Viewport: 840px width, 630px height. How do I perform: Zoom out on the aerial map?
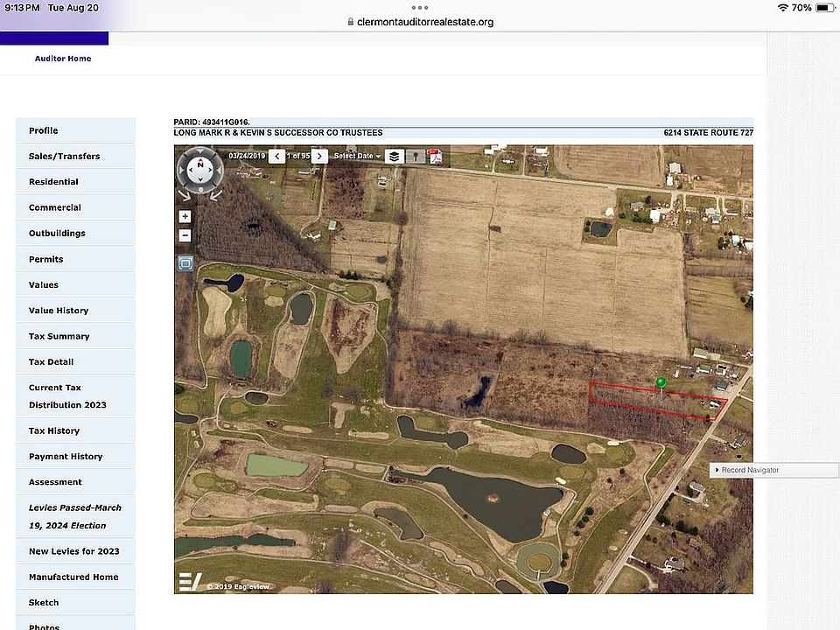pos(185,235)
